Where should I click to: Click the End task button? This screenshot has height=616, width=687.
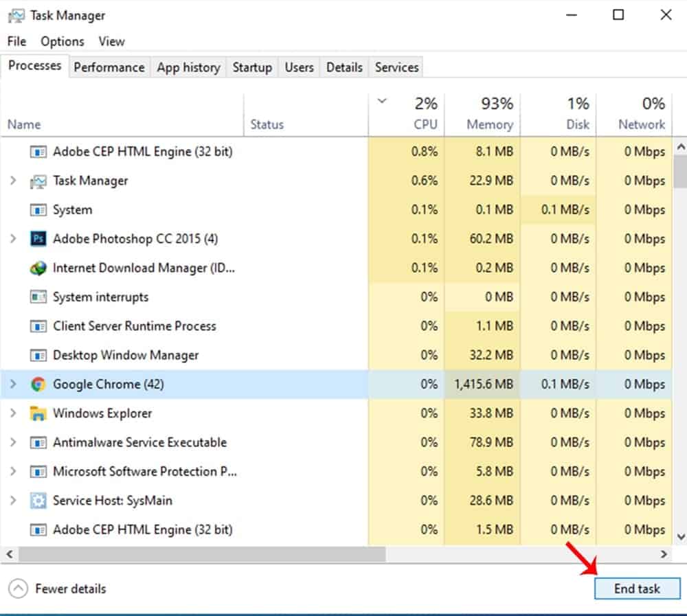[637, 589]
